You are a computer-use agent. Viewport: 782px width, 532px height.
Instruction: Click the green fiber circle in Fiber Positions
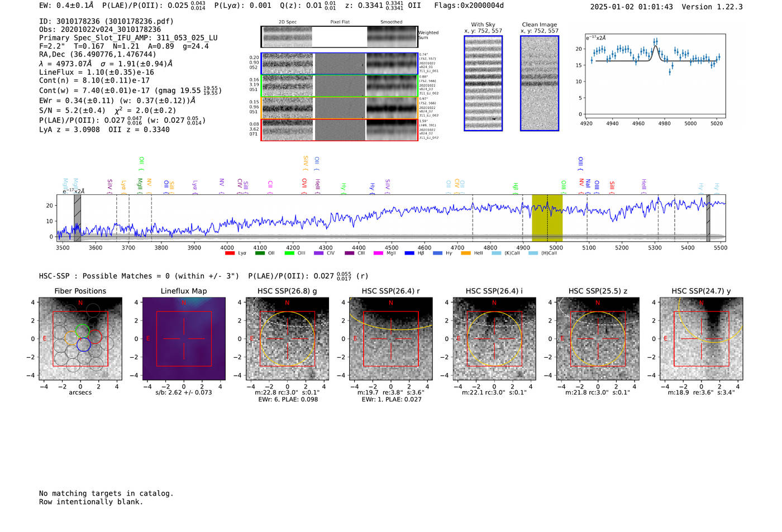click(82, 330)
